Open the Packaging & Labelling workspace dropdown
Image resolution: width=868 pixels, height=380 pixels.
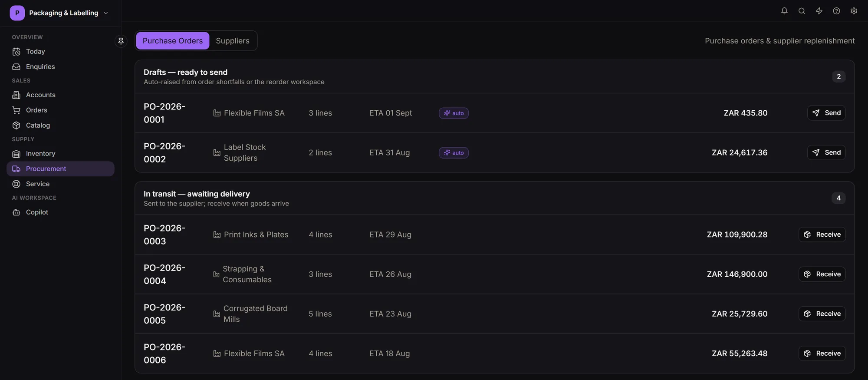tap(59, 13)
